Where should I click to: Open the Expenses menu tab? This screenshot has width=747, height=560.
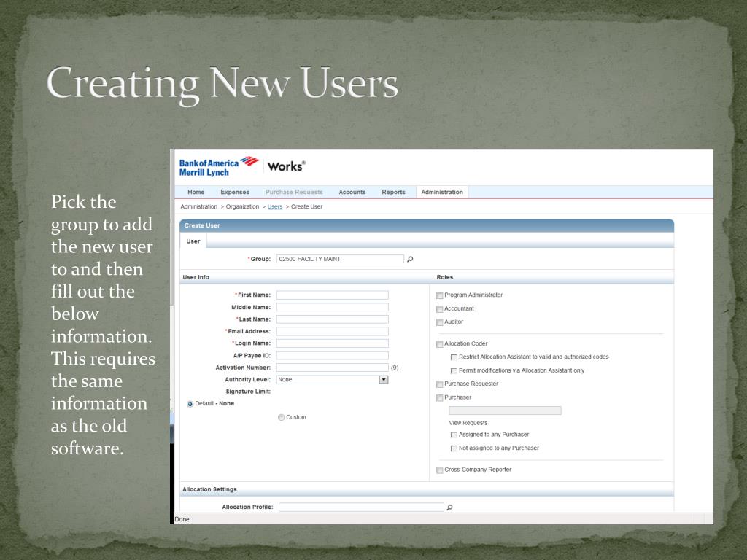tap(235, 192)
